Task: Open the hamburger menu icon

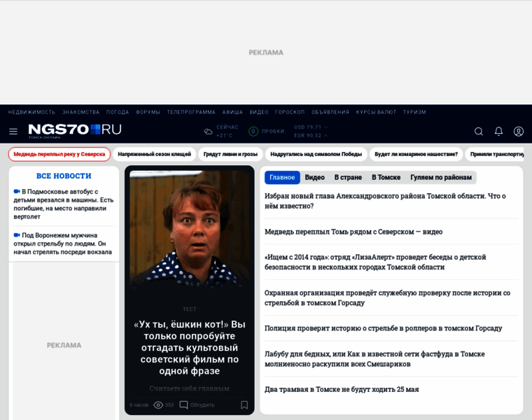Action: [x=13, y=132]
